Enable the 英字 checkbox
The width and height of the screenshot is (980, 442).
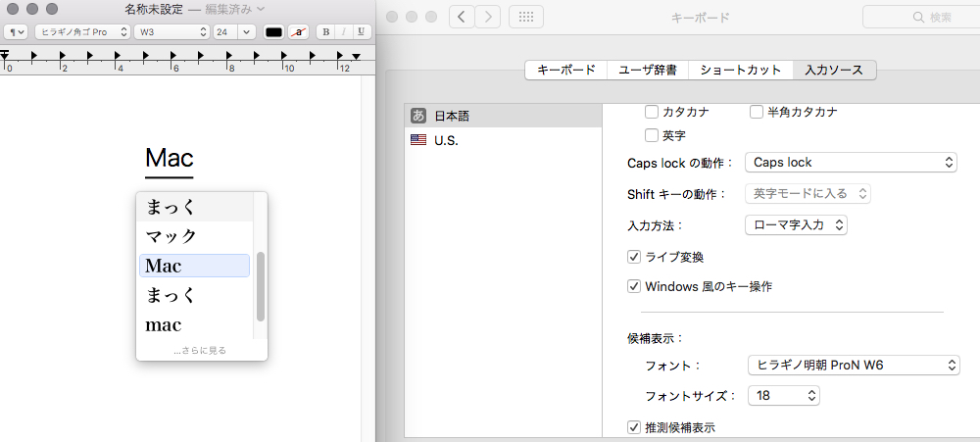pos(652,135)
